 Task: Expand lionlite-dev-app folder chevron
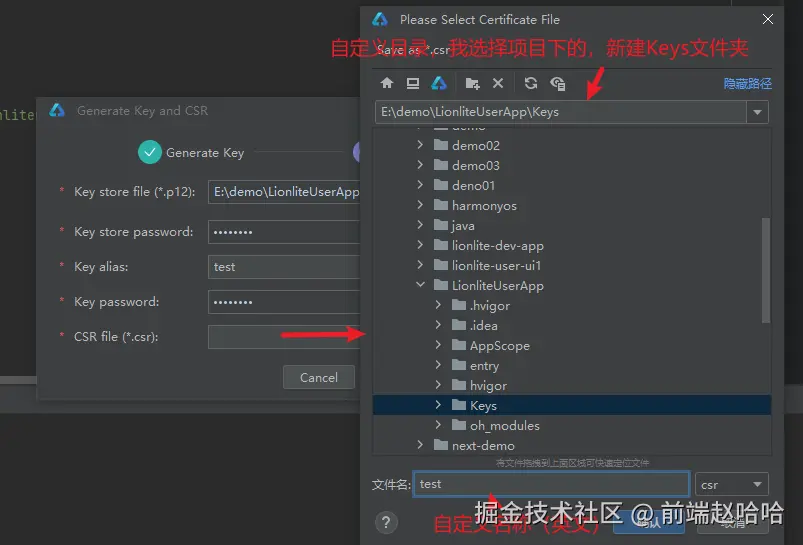click(x=420, y=245)
